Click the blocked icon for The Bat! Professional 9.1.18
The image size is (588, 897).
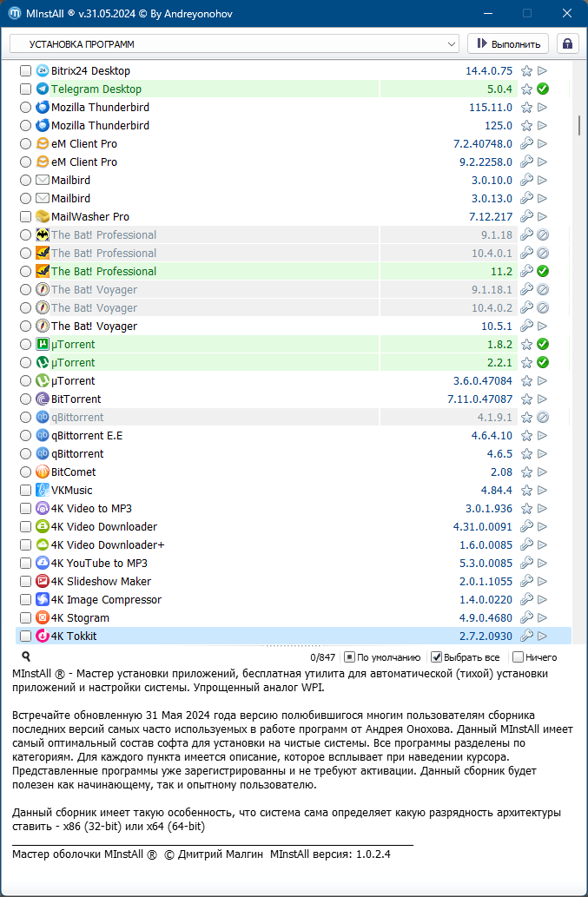point(543,235)
